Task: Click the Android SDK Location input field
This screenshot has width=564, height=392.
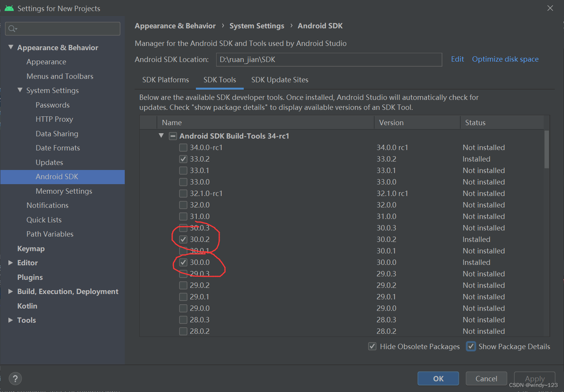Action: click(x=329, y=60)
